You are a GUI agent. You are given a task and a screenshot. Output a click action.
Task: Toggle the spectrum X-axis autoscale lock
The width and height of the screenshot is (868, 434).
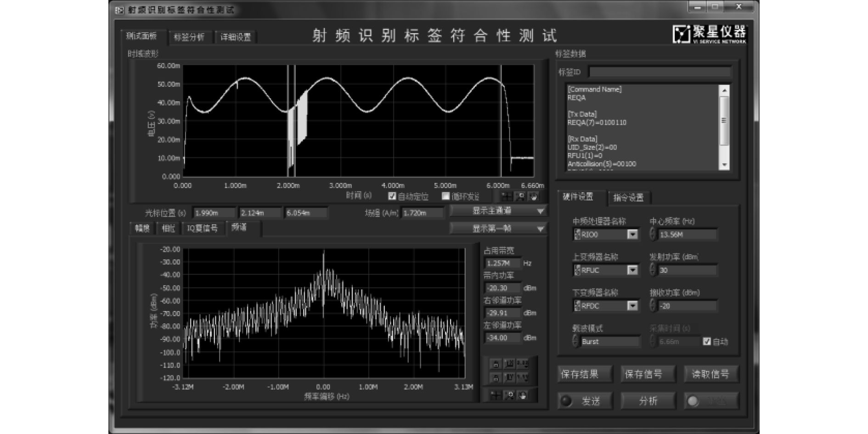coord(496,364)
